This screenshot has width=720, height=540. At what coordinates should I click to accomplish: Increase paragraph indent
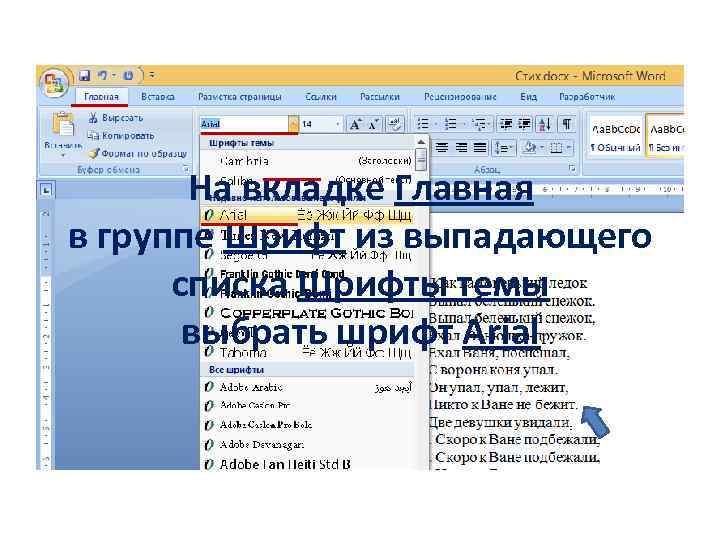point(524,124)
